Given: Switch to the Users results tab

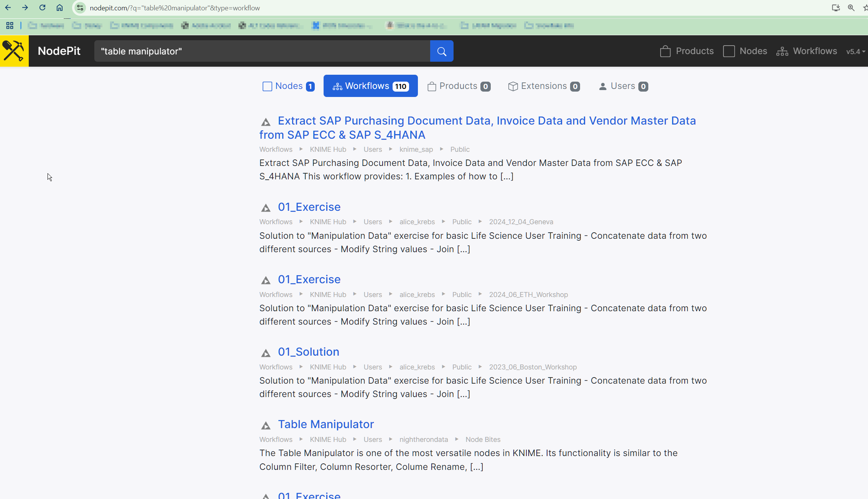Looking at the screenshot, I should [x=623, y=86].
